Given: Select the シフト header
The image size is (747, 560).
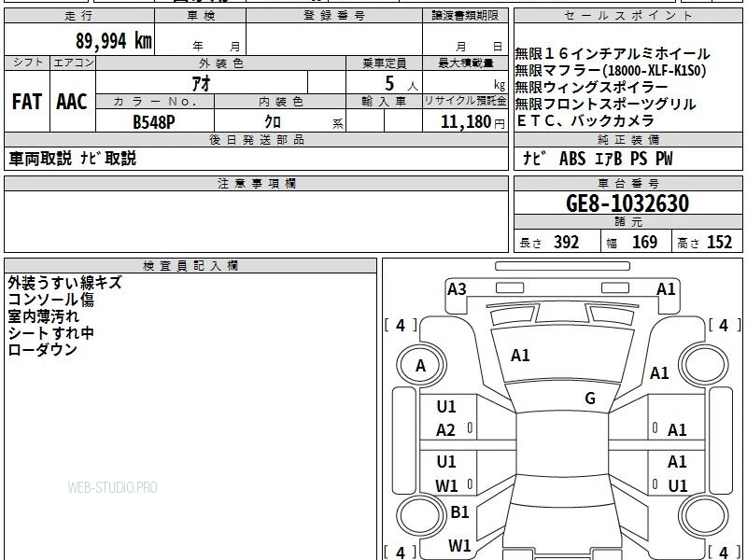Looking at the screenshot, I should point(27,63).
